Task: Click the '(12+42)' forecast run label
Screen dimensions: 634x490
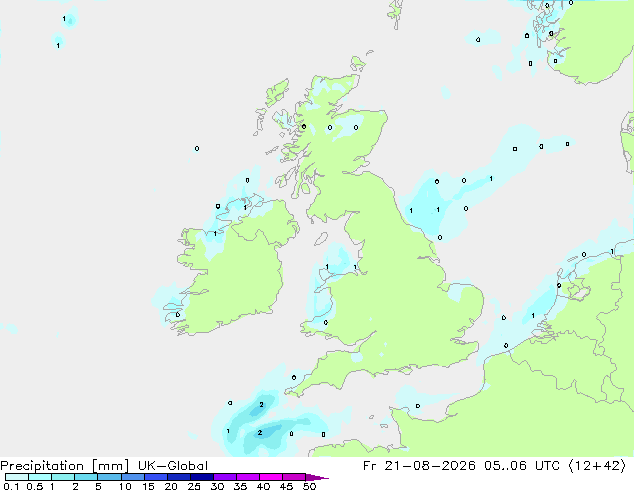Action: [597, 466]
